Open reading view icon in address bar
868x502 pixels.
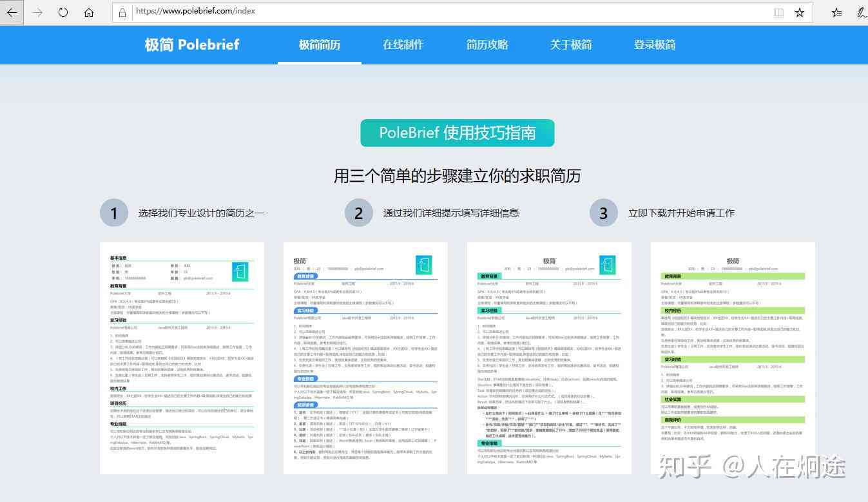[x=778, y=12]
